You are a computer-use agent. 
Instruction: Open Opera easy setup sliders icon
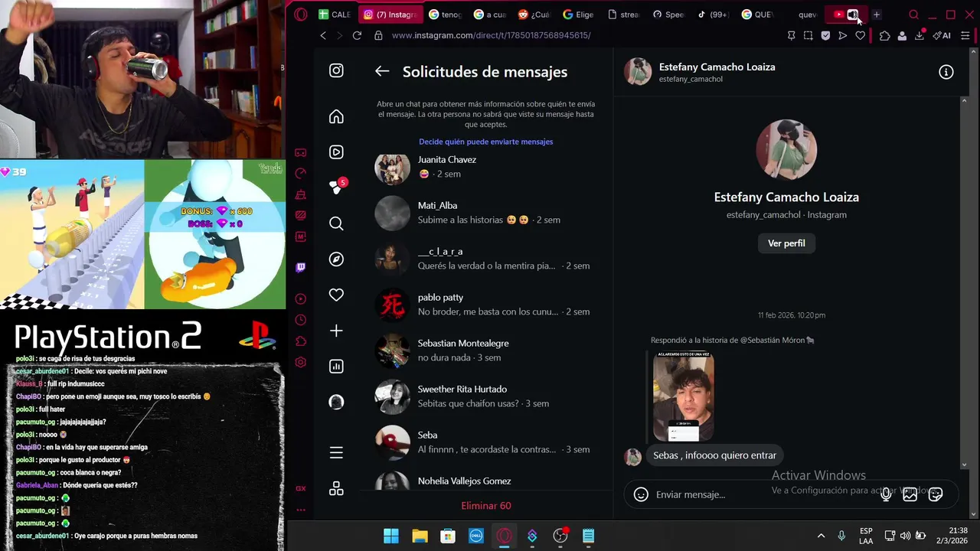pos(965,35)
